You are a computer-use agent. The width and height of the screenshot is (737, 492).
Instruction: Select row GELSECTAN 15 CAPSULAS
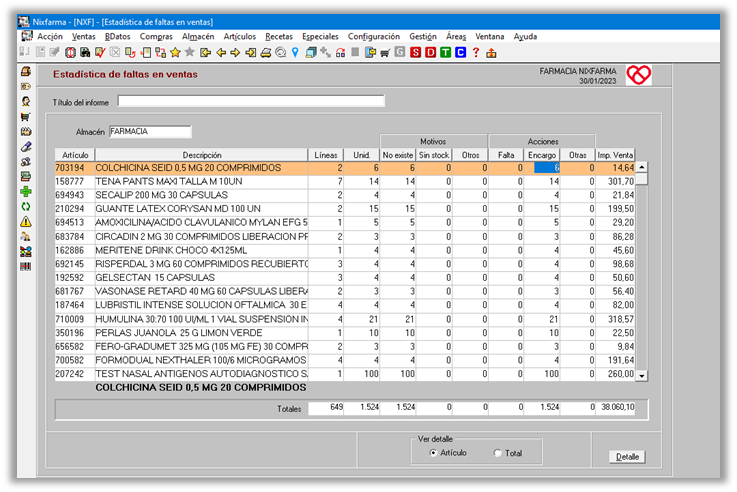coord(345,277)
